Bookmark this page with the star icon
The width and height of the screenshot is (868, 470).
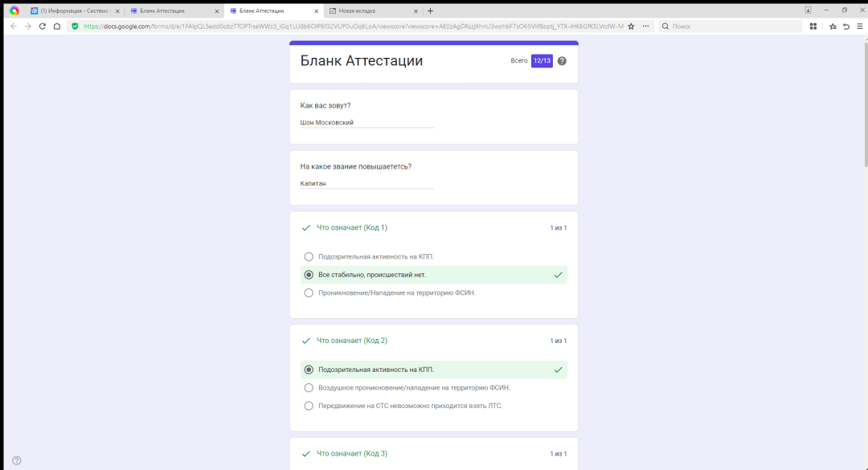[631, 26]
